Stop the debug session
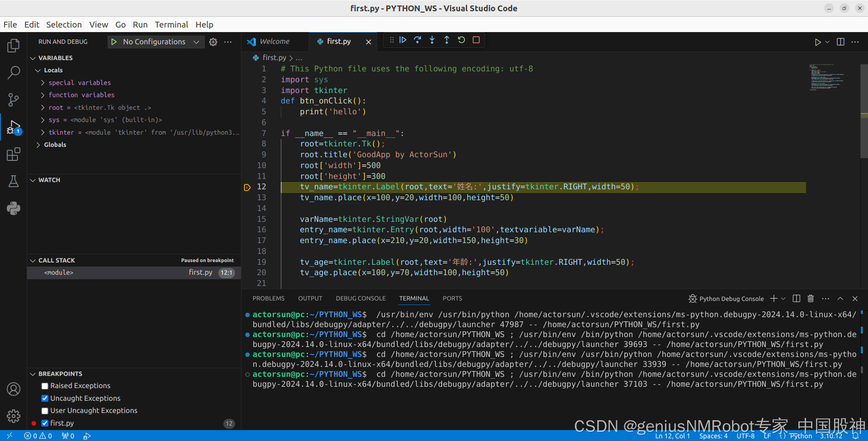Image resolution: width=868 pixels, height=441 pixels. click(x=476, y=40)
